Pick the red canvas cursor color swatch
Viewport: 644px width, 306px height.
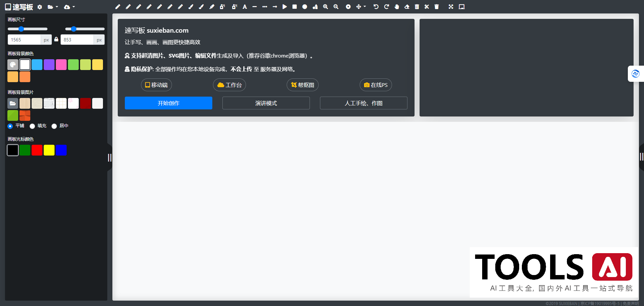pos(37,150)
